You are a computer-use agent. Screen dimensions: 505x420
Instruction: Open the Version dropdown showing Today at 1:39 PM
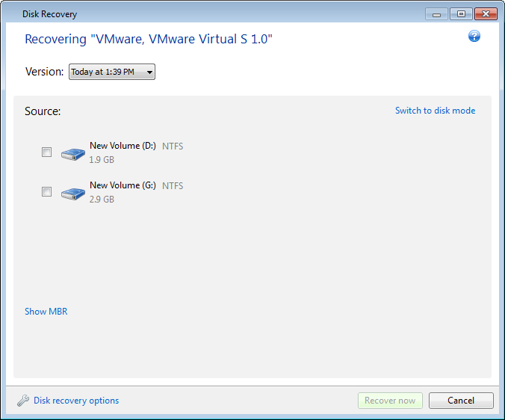tap(112, 72)
